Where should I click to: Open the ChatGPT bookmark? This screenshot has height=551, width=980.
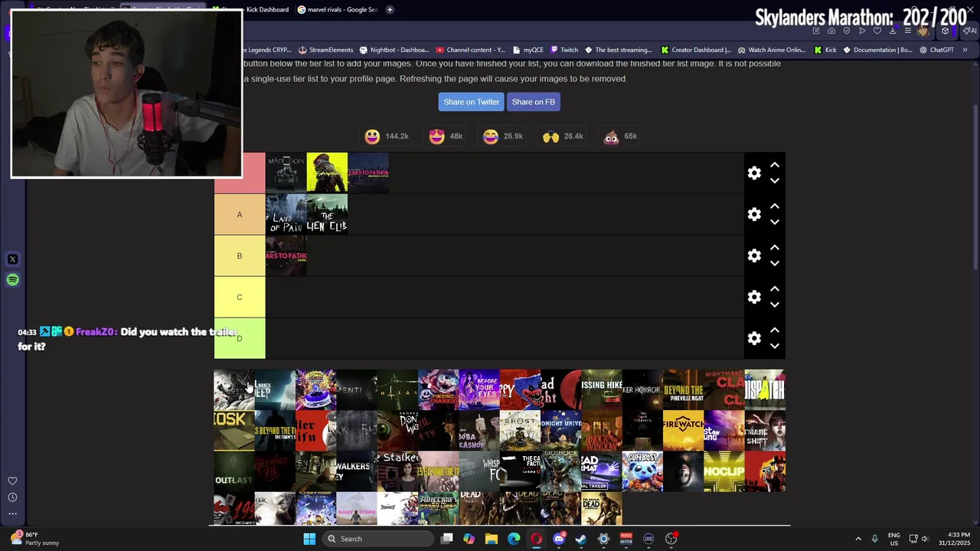(x=936, y=50)
